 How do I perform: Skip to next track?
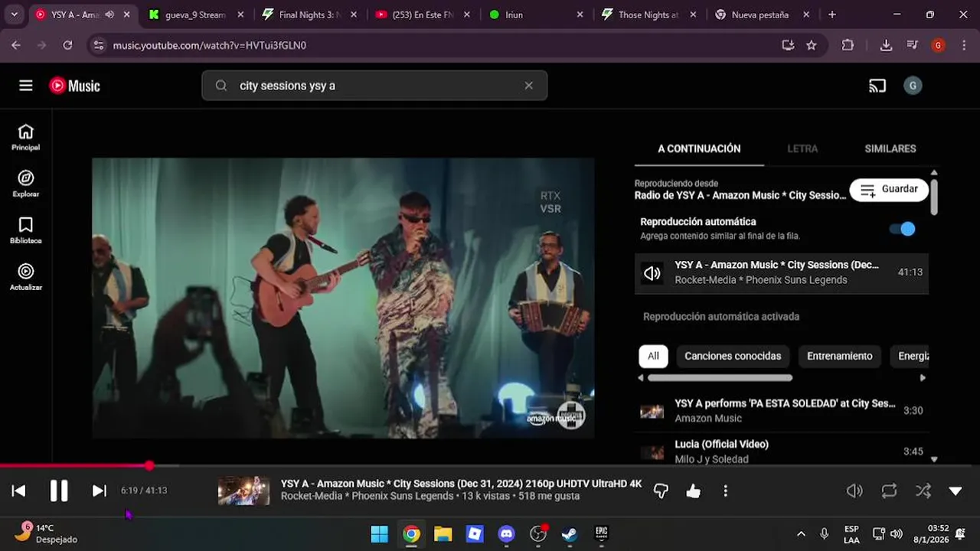[x=99, y=491]
